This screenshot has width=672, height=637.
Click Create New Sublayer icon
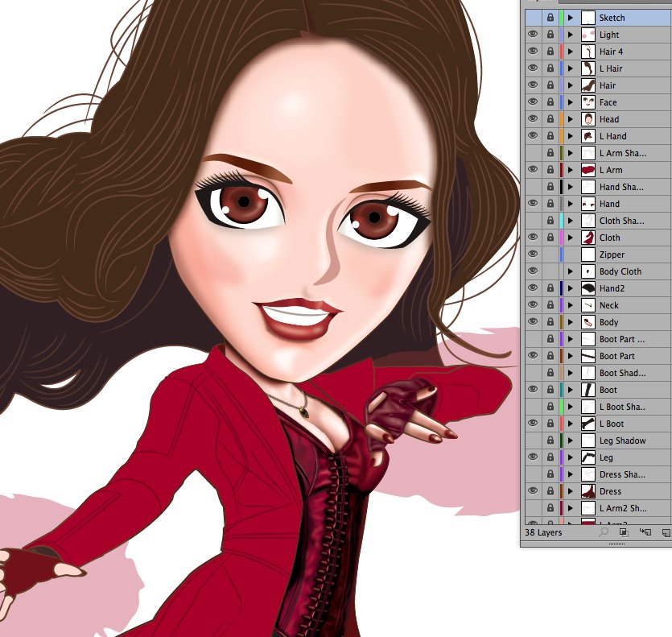[x=645, y=532]
